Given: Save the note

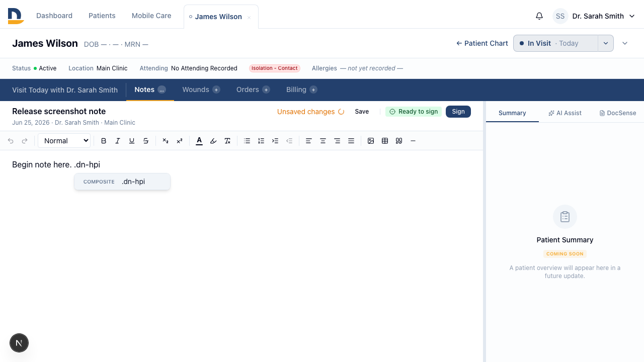Looking at the screenshot, I should 362,112.
